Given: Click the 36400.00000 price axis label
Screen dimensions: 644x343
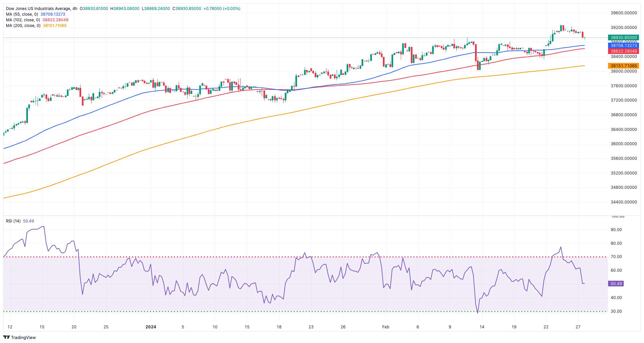Looking at the screenshot, I should [x=624, y=130].
